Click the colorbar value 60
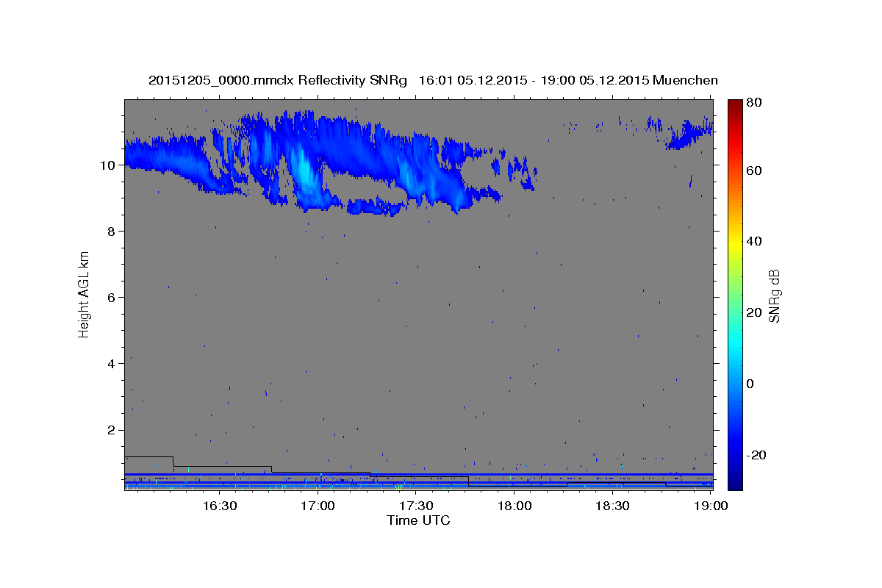 click(756, 171)
